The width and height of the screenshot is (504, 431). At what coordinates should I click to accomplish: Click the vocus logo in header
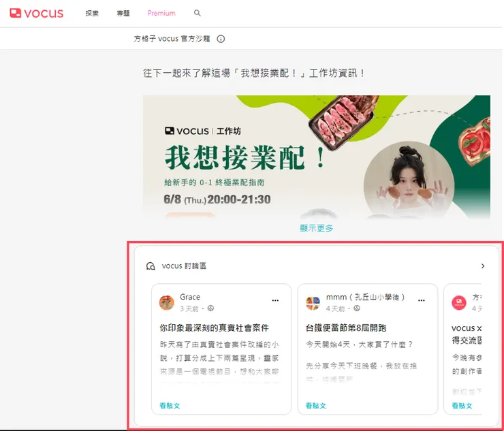click(x=36, y=13)
